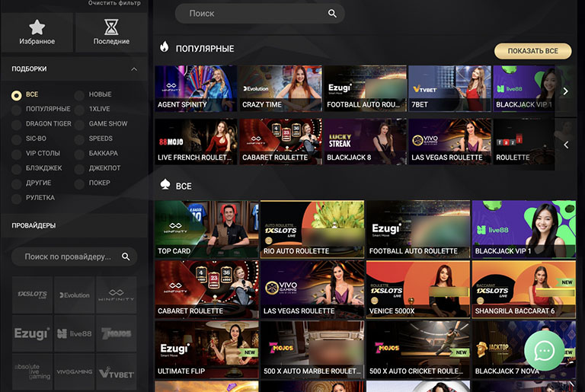Select the БЛЭКДЖЕК radio filter
Viewport: 585px width, 392px height.
coord(17,169)
